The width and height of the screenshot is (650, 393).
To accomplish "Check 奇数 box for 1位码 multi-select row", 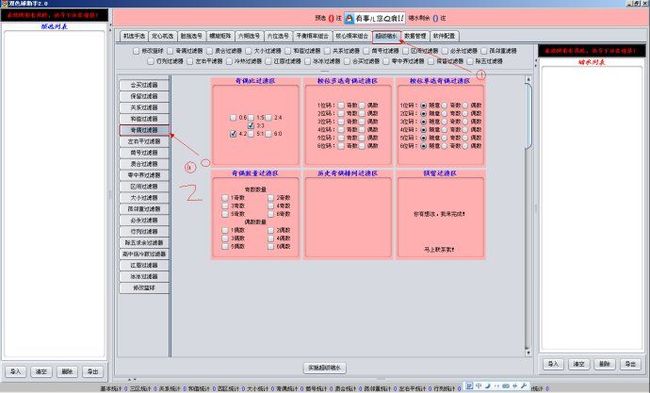I will point(341,105).
